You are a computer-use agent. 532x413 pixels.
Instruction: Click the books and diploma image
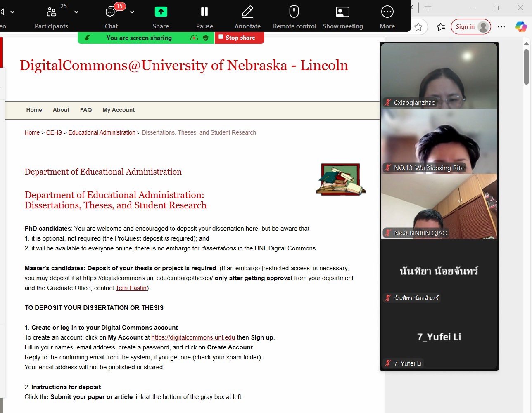click(x=341, y=179)
